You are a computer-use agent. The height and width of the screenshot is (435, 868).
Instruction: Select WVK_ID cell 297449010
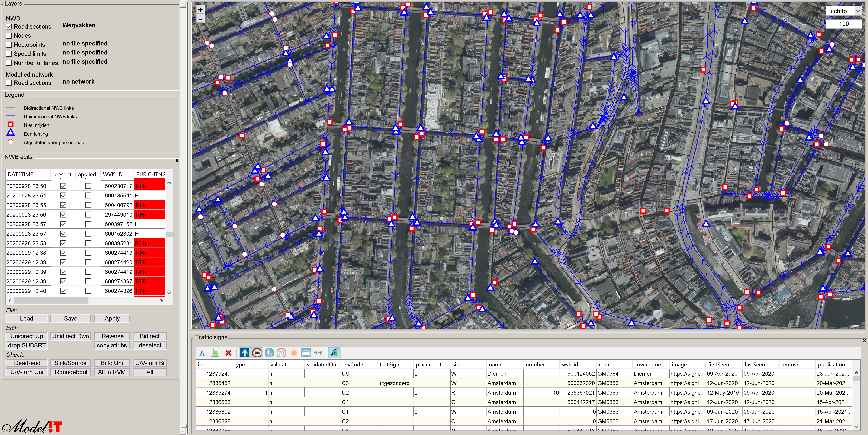click(x=117, y=215)
